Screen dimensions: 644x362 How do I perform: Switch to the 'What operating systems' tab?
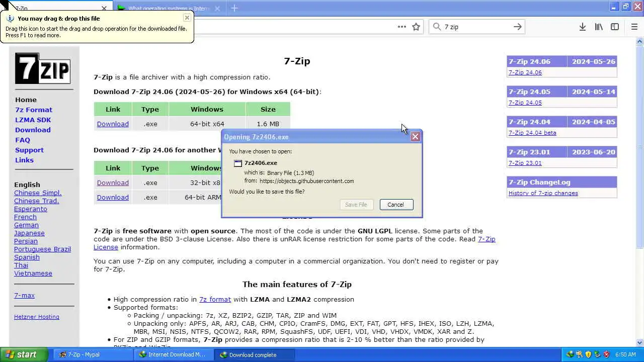point(169,9)
